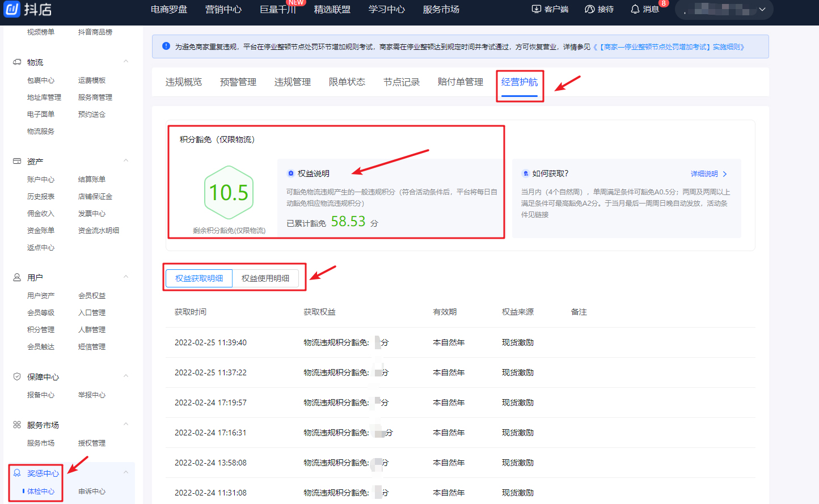Collapse the 物流 sidebar section
Screen dimensions: 819x504
click(126, 61)
